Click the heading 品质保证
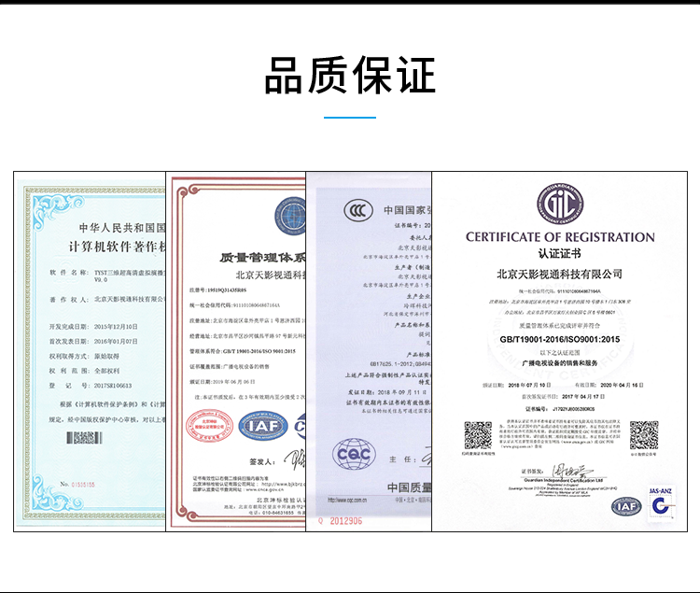The height and width of the screenshot is (593, 700). point(350,76)
